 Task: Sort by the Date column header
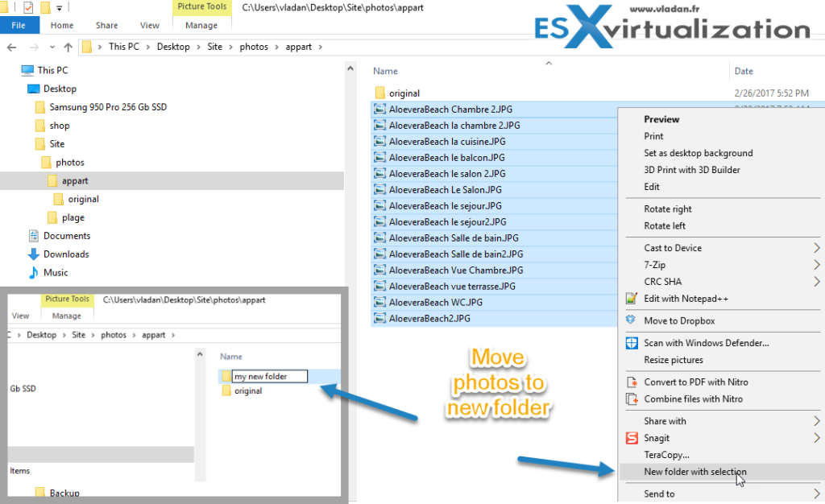[744, 71]
